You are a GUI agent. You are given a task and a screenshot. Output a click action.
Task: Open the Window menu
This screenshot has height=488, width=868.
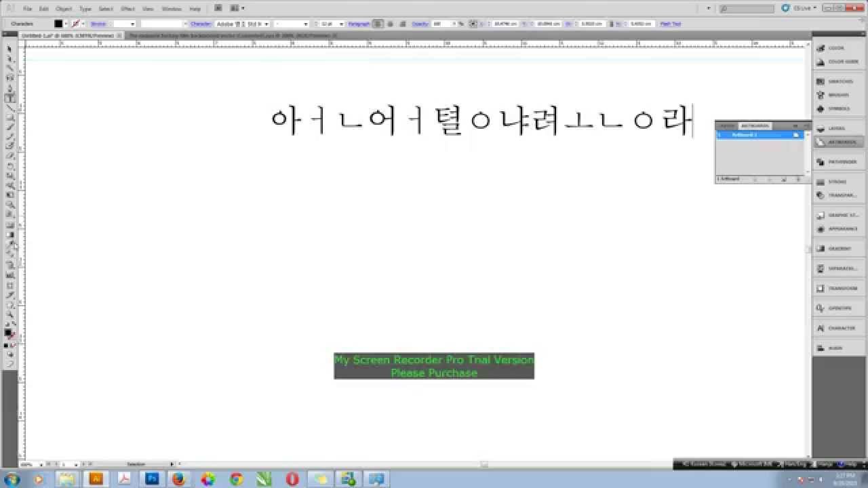[172, 9]
